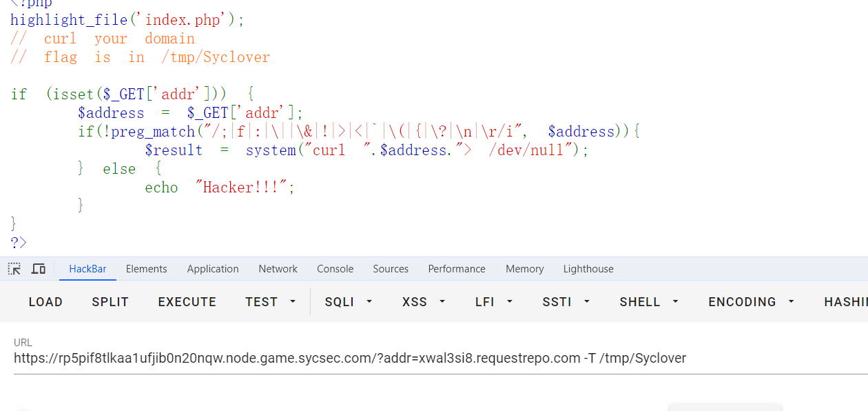Click the 'URL' label above the input
Viewport: 868px width, 411px height.
point(23,342)
